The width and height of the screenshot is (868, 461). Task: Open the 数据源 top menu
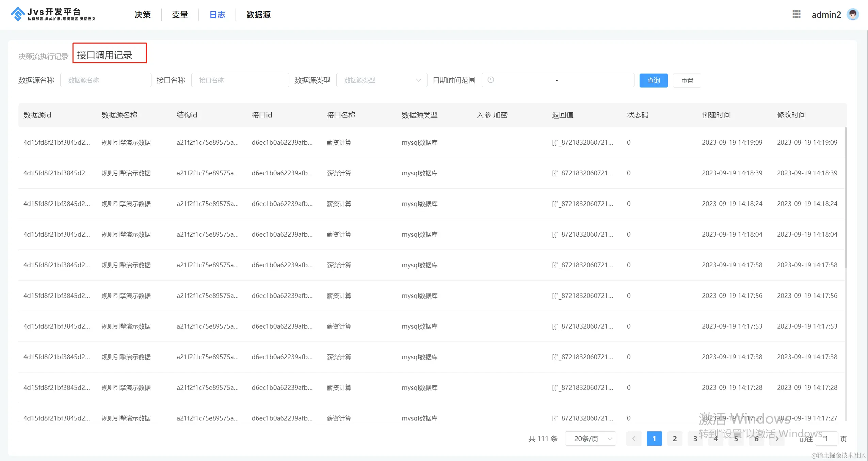[258, 15]
